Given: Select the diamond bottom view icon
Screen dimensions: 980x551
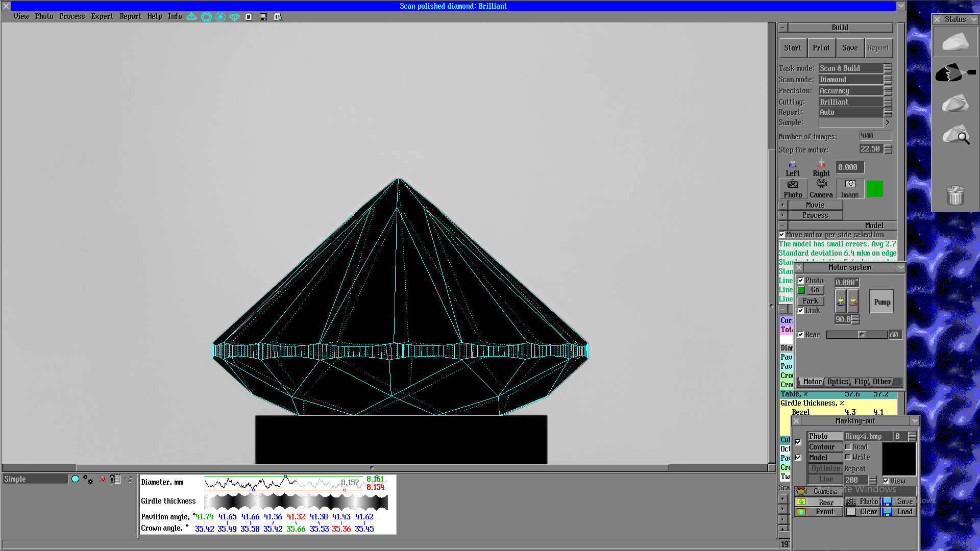Looking at the screenshot, I should pos(220,17).
